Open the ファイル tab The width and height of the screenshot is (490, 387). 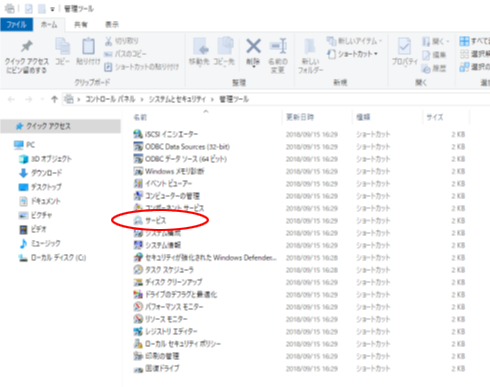(16, 25)
